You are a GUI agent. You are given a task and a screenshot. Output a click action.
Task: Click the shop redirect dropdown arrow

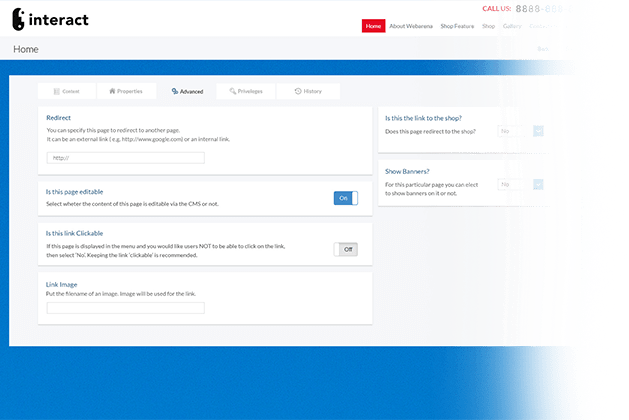(538, 131)
